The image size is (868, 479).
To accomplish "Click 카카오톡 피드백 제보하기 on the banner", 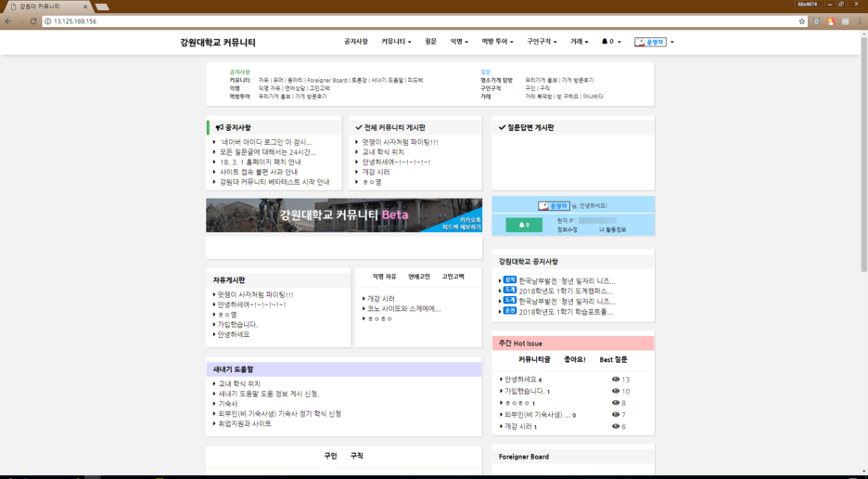I will tap(462, 224).
